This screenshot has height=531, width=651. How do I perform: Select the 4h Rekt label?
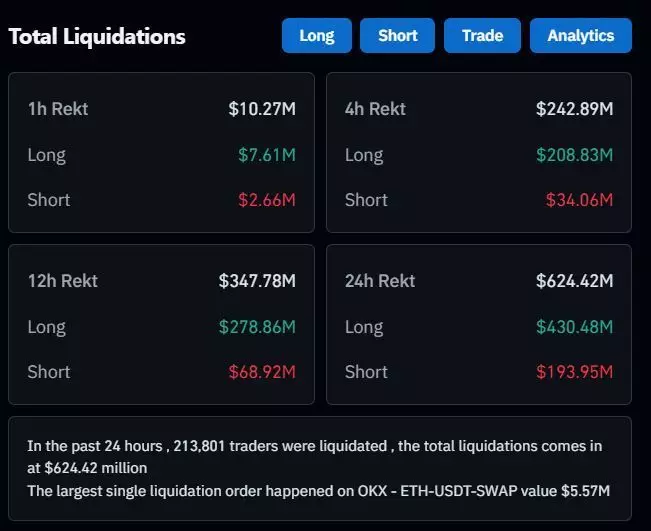[375, 108]
